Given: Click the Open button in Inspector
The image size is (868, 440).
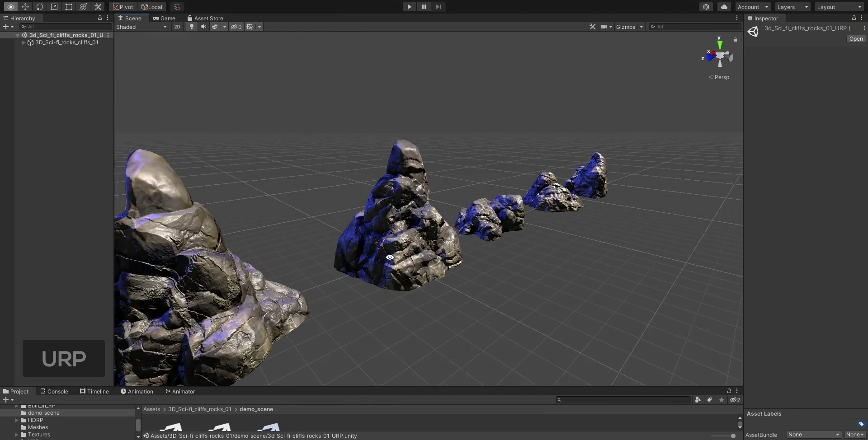Looking at the screenshot, I should tap(856, 39).
